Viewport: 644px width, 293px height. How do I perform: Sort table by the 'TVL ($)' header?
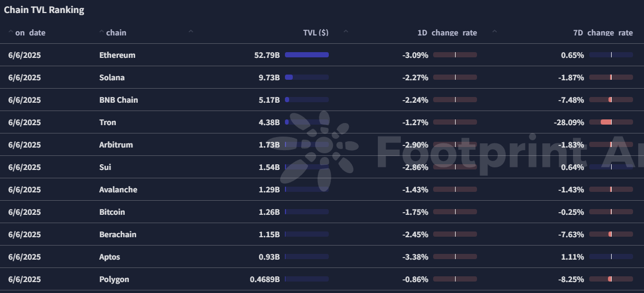click(315, 33)
